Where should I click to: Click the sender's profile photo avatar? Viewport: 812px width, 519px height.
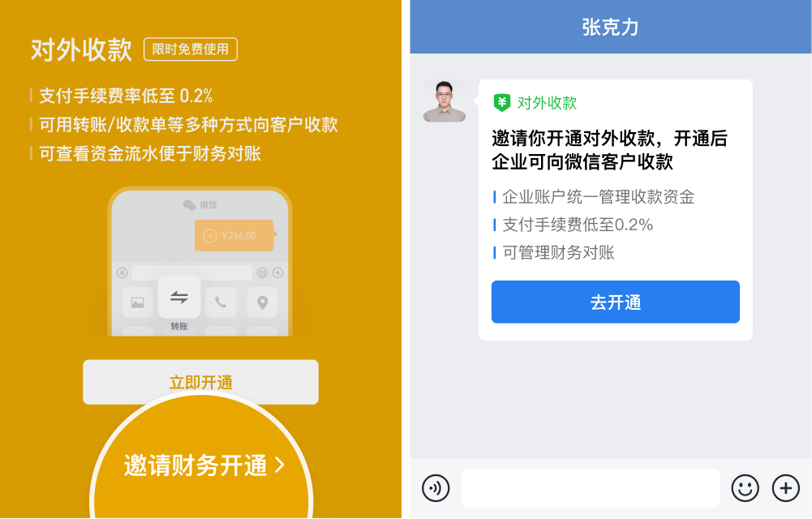445,101
